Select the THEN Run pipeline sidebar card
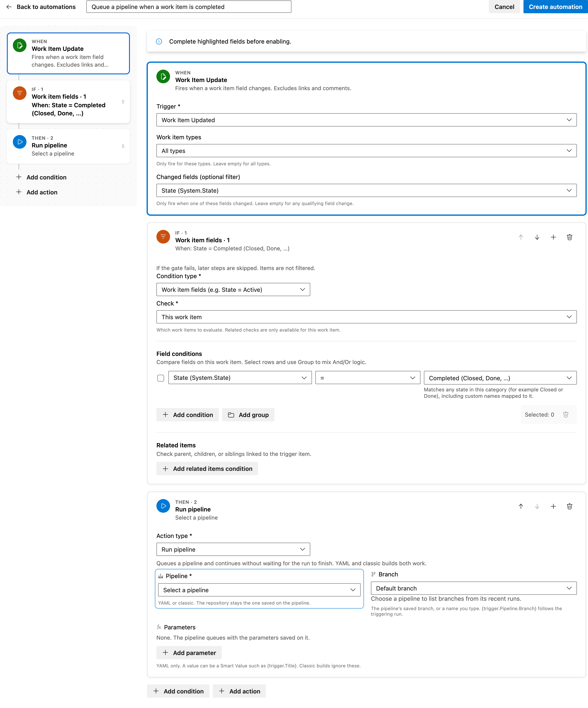 (x=68, y=146)
